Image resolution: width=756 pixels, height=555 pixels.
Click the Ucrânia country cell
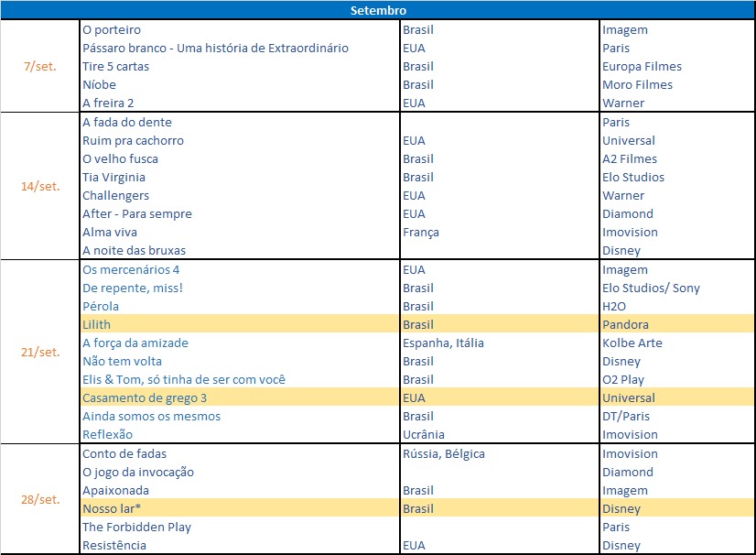pos(424,435)
